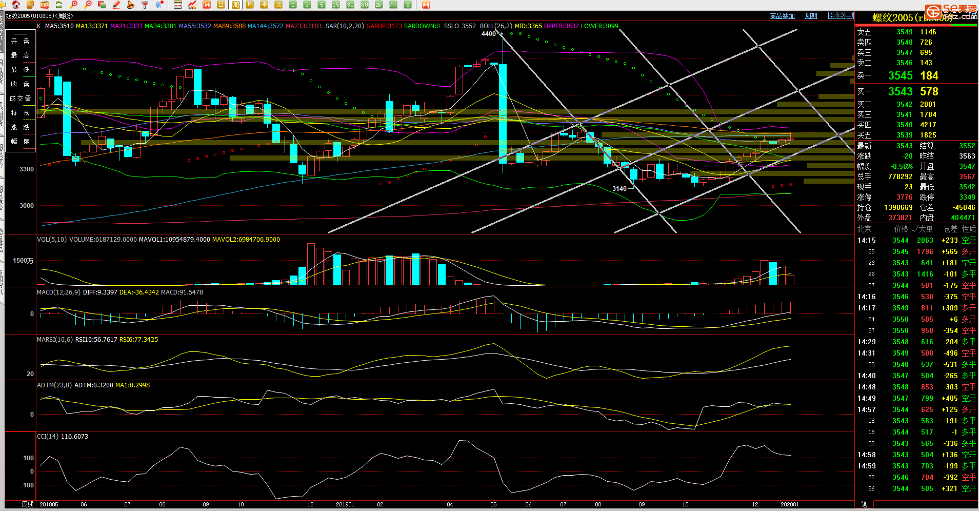This screenshot has height=511, width=980.
Task: Click the 买五 row price 3539
Action: tap(905, 135)
